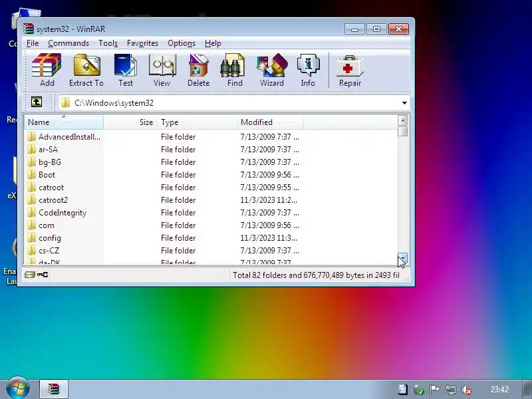Image resolution: width=532 pixels, height=399 pixels.
Task: Click the muted volume tray icon
Action: pyautogui.click(x=467, y=390)
